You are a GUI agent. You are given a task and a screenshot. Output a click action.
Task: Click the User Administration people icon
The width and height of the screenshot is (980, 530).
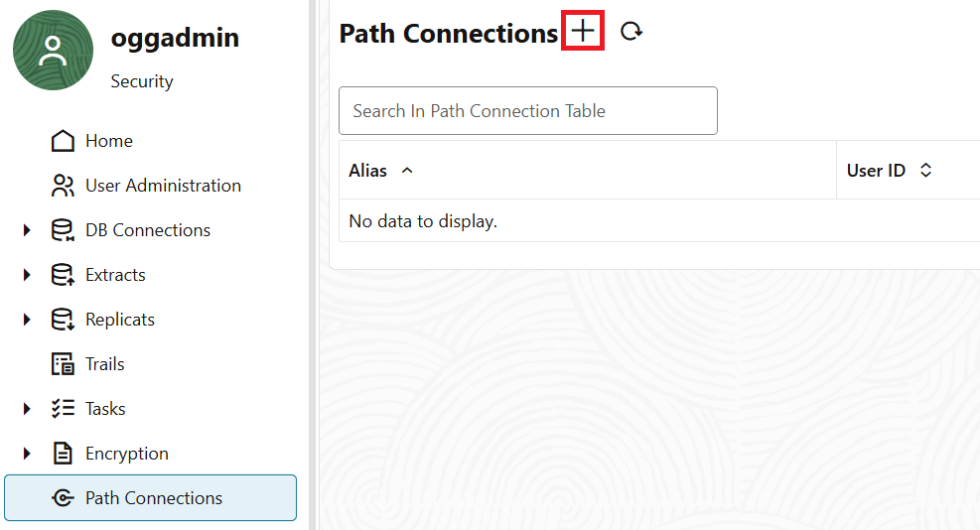[x=63, y=186]
